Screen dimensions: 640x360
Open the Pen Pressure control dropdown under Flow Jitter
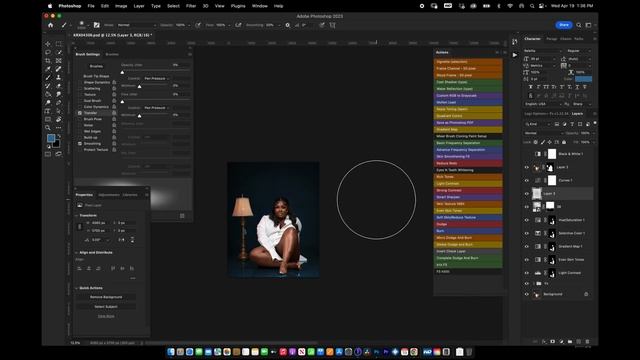[x=156, y=108]
